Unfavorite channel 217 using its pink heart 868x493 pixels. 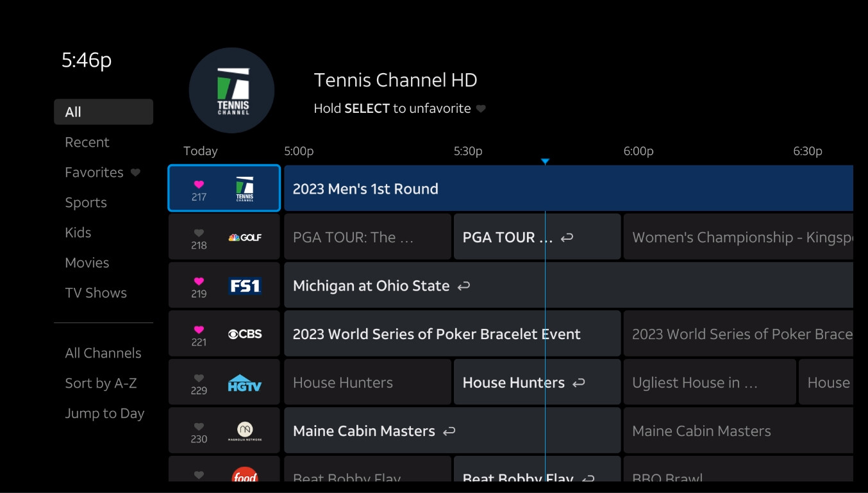[199, 185]
